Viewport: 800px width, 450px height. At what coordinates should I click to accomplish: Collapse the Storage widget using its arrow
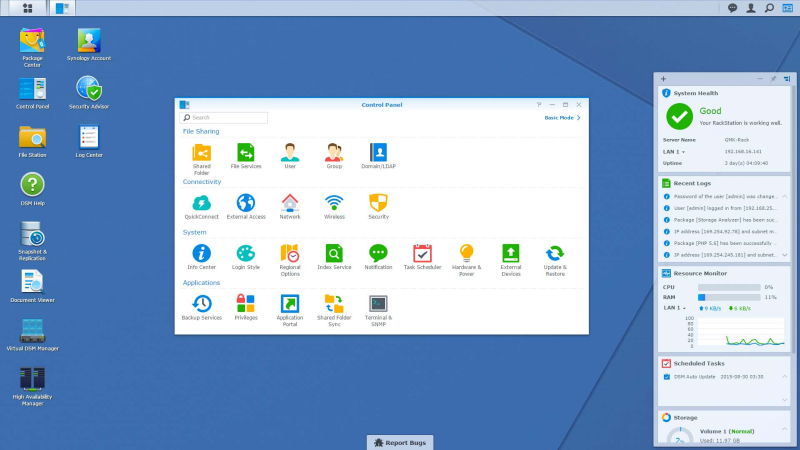click(x=784, y=428)
